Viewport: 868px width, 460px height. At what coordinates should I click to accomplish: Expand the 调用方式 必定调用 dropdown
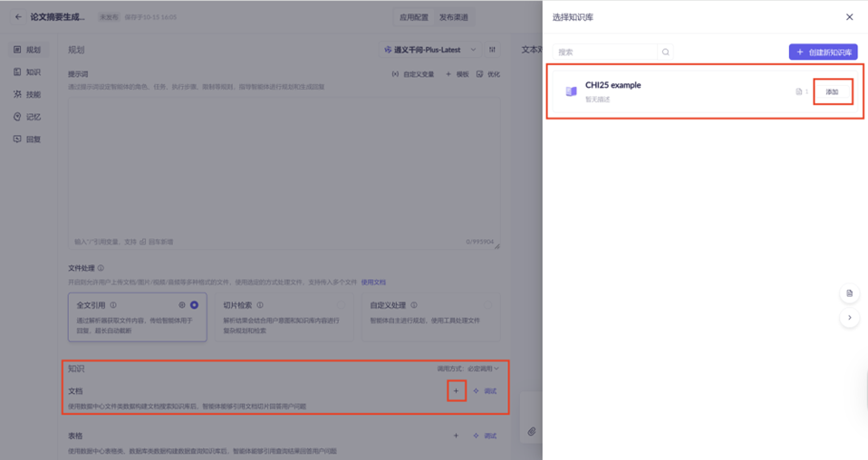coord(468,369)
